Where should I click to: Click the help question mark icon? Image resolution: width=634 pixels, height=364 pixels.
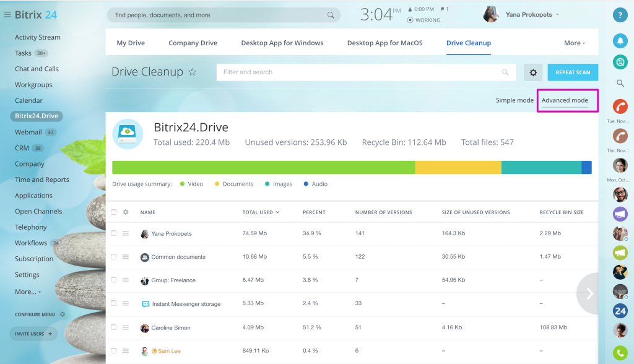click(620, 15)
